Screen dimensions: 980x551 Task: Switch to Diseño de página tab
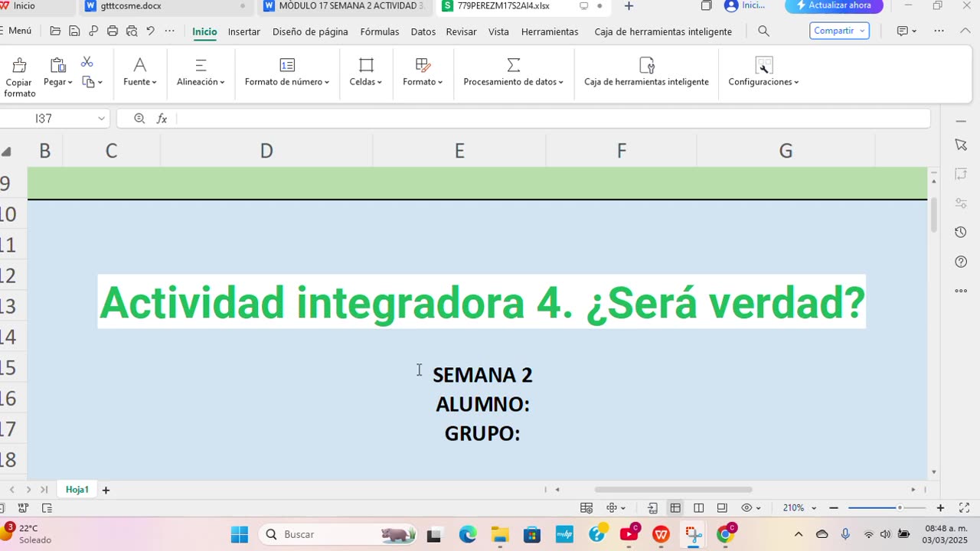click(x=310, y=31)
